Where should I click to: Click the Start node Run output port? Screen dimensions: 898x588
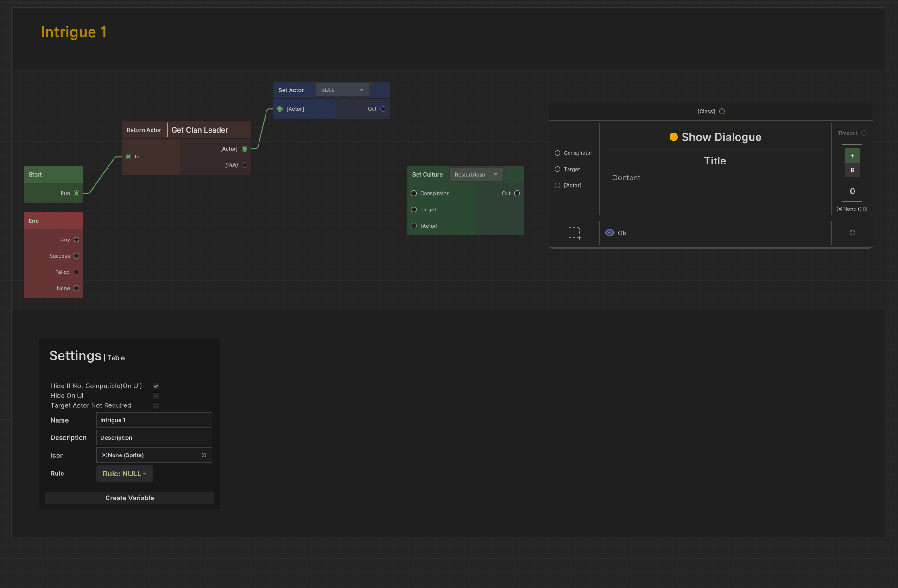pyautogui.click(x=76, y=193)
